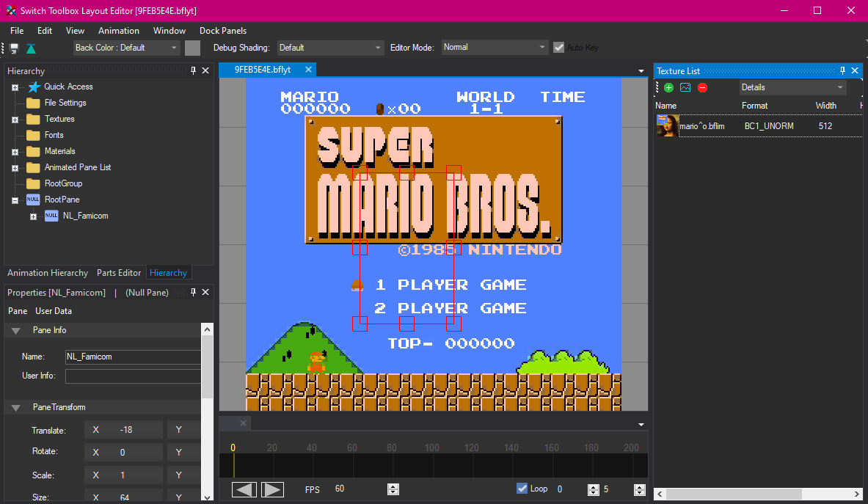Switch to the Animation Hierarchy tab

pos(48,273)
